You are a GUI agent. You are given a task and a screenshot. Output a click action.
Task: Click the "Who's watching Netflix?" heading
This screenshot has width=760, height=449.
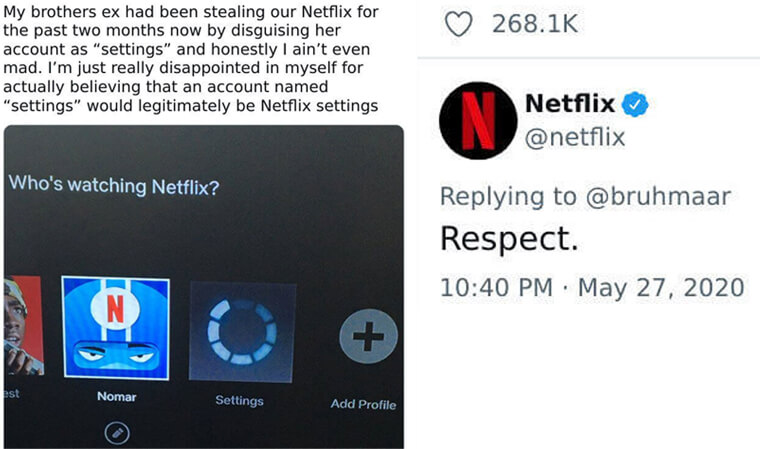(114, 185)
